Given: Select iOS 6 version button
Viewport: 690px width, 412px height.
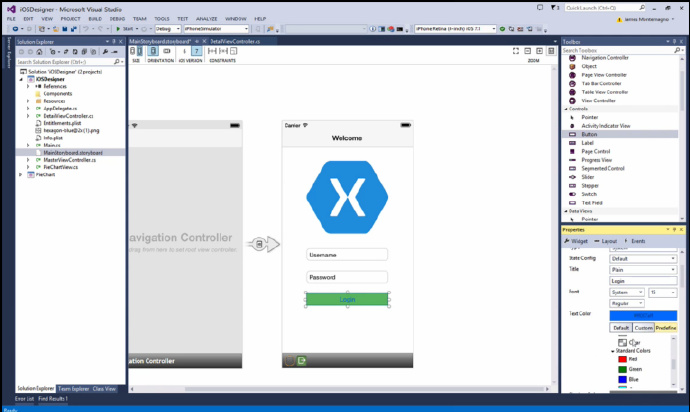Looking at the screenshot, I should (184, 51).
